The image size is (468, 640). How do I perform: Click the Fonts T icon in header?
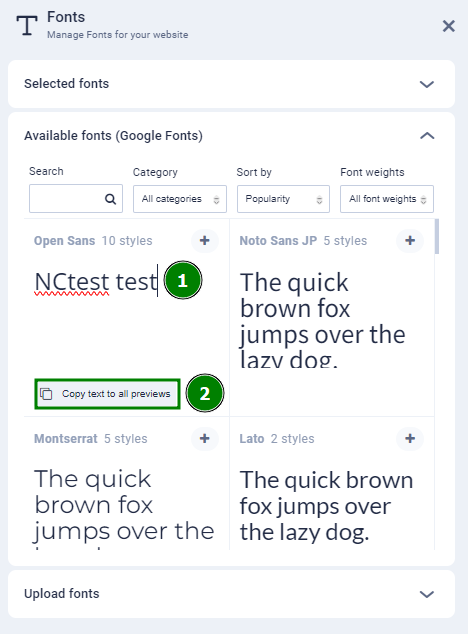(x=27, y=25)
